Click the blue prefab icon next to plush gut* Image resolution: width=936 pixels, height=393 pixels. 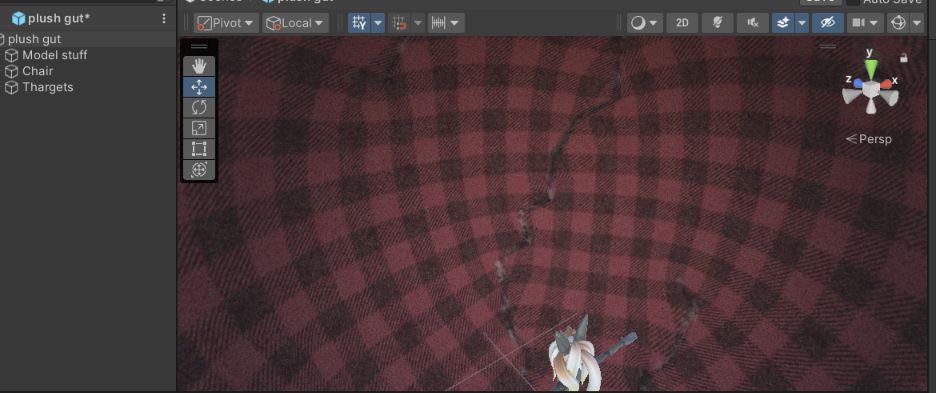(19, 19)
